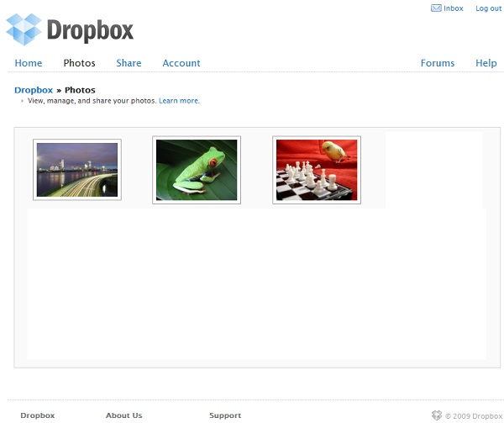Open the green tree frog photo

point(197,170)
